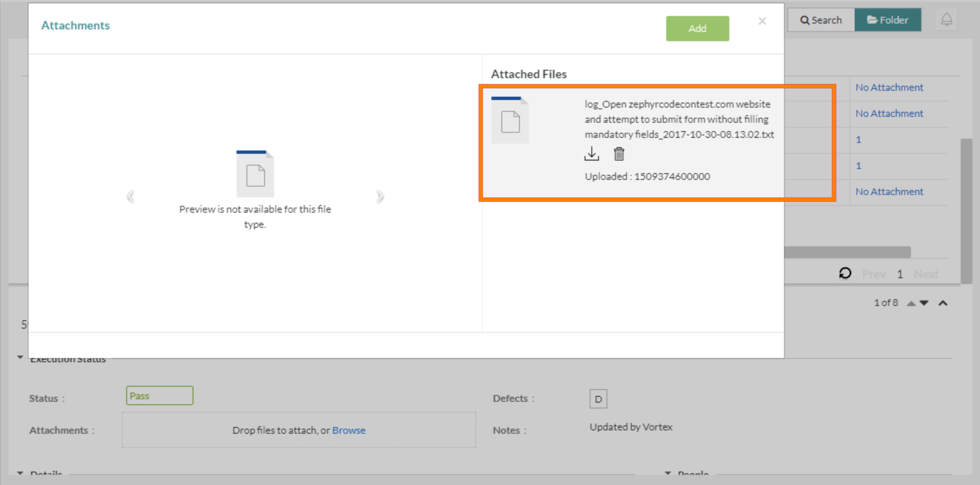Click the Notes text Updated by Vortex
This screenshot has width=980, height=485.
pyautogui.click(x=631, y=427)
